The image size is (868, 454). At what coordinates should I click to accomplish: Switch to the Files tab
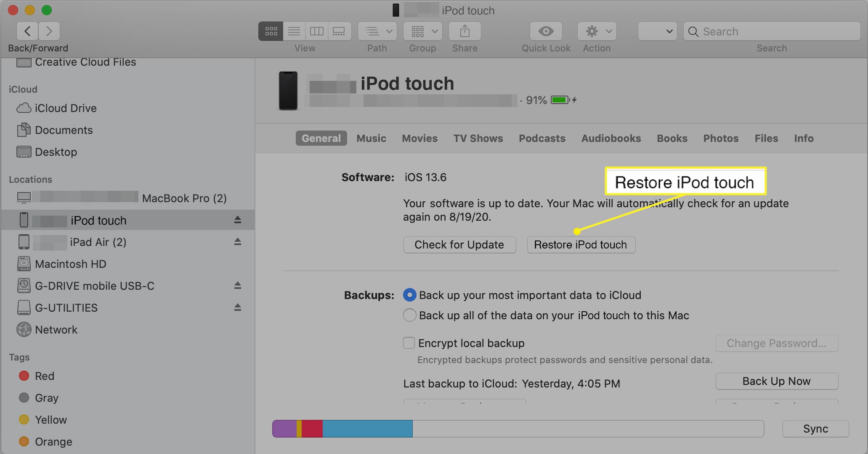(766, 138)
